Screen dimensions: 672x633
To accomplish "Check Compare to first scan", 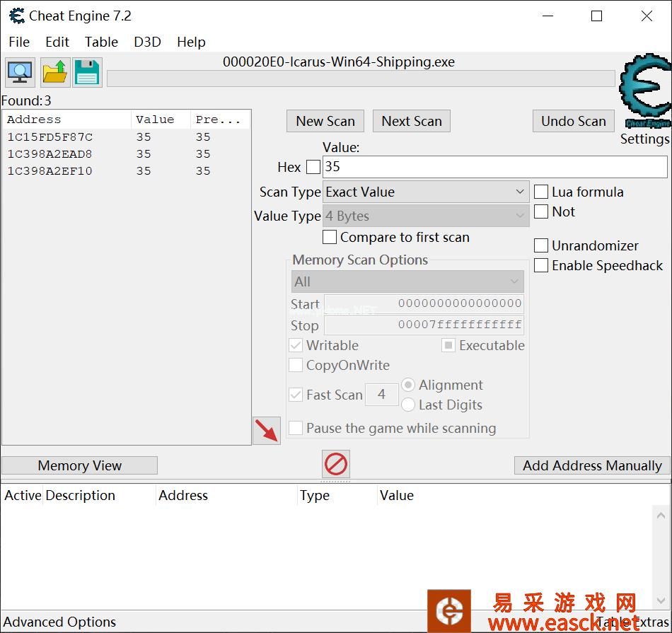I will tap(329, 237).
